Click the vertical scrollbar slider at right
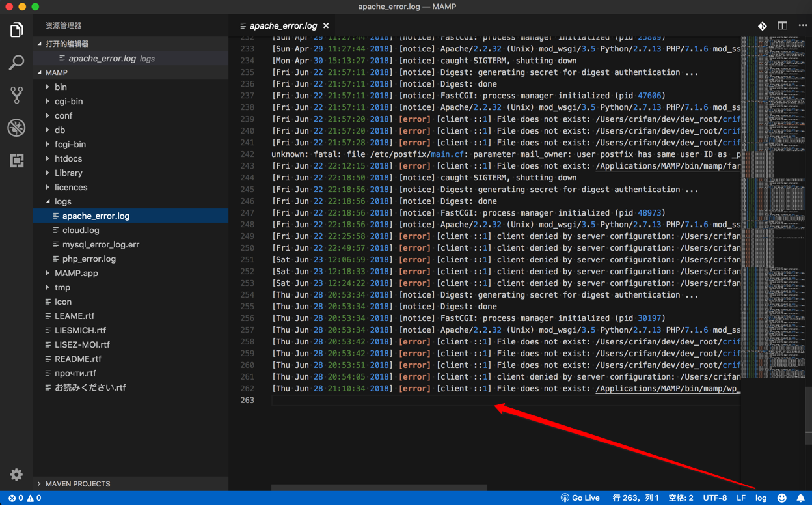This screenshot has height=506, width=812. (808, 415)
